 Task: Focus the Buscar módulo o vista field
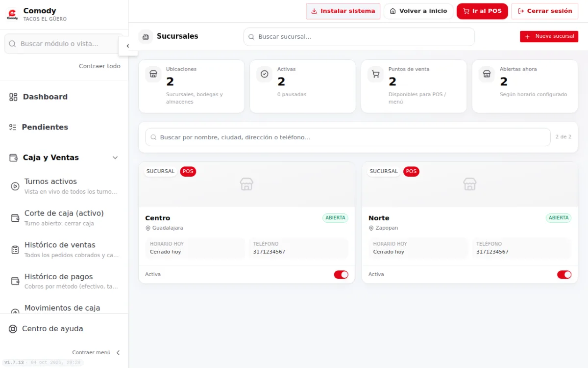[x=64, y=44]
